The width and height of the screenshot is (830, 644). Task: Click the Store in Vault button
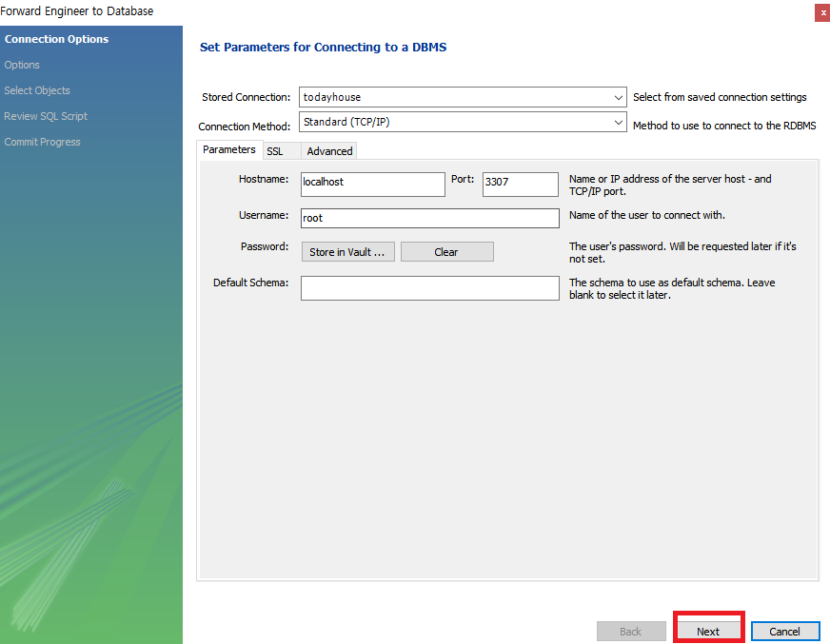point(347,252)
